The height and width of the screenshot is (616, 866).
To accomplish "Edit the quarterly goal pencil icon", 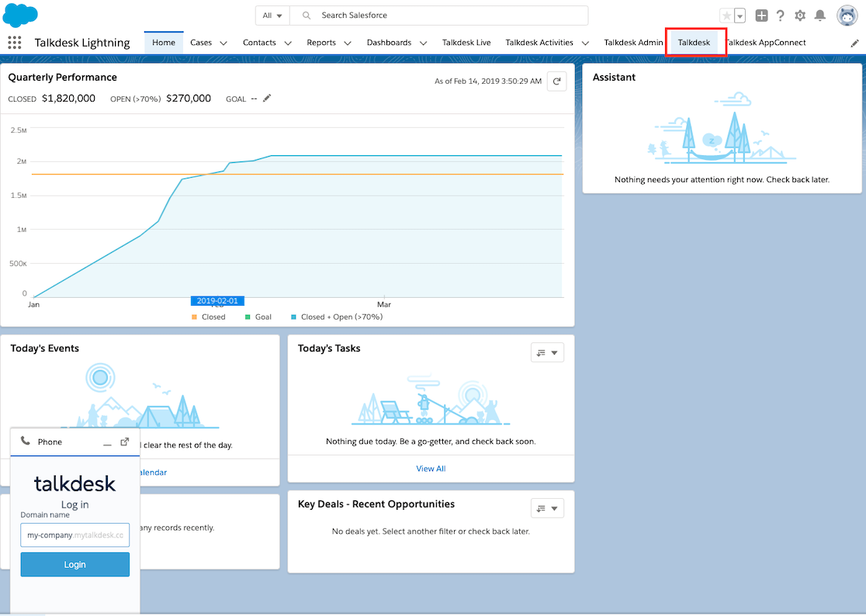I will [267, 99].
